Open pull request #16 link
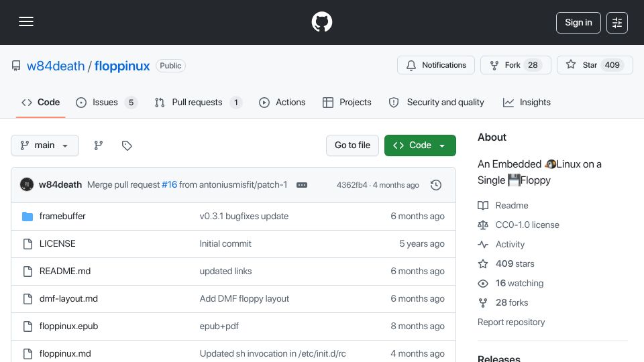The width and height of the screenshot is (644, 362). [169, 185]
